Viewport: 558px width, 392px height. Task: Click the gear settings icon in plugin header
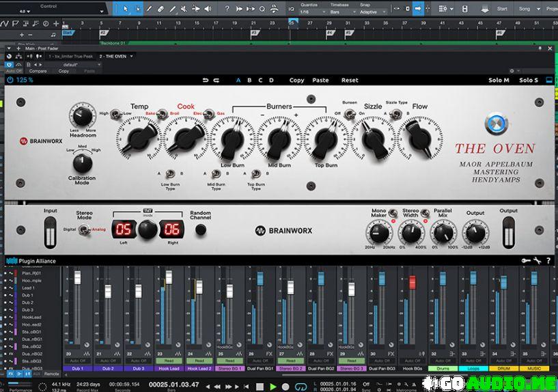tap(512, 71)
